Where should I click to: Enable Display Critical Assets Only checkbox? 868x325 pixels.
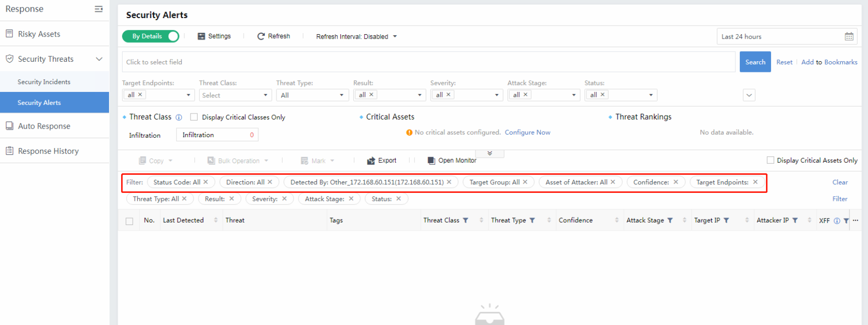(770, 160)
